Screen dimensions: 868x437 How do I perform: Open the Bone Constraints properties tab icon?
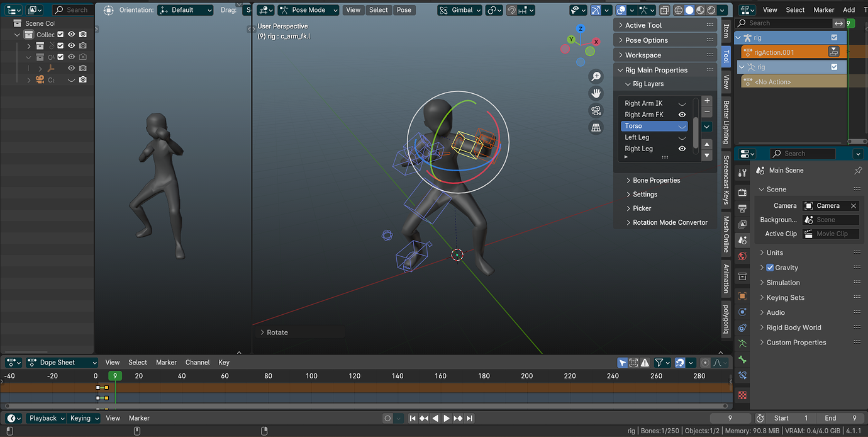point(742,375)
